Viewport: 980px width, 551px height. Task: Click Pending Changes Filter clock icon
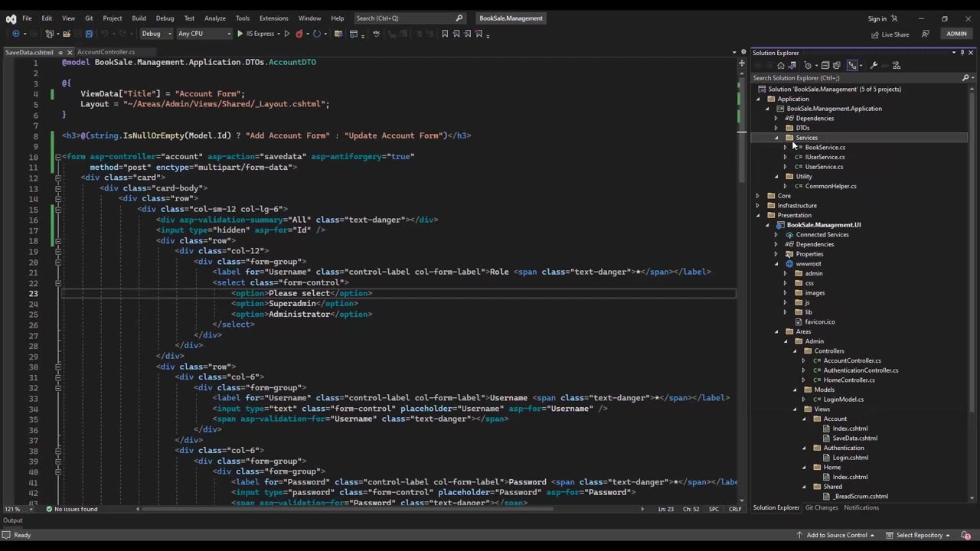(808, 65)
